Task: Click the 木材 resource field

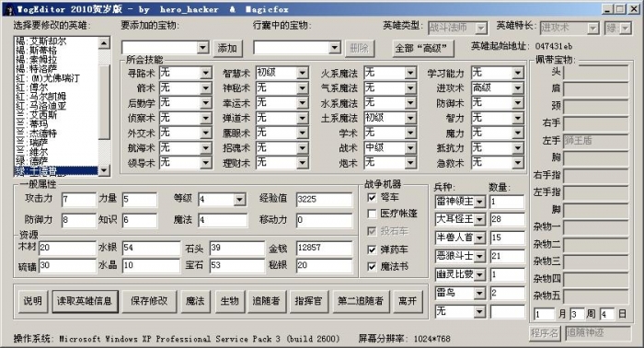Action: click(67, 249)
